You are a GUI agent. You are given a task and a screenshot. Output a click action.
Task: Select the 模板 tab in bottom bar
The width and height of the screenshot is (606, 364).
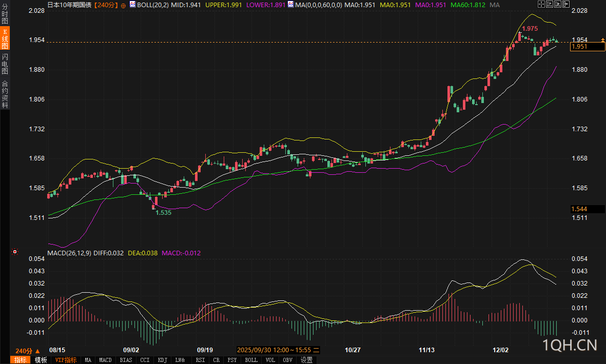(41, 360)
